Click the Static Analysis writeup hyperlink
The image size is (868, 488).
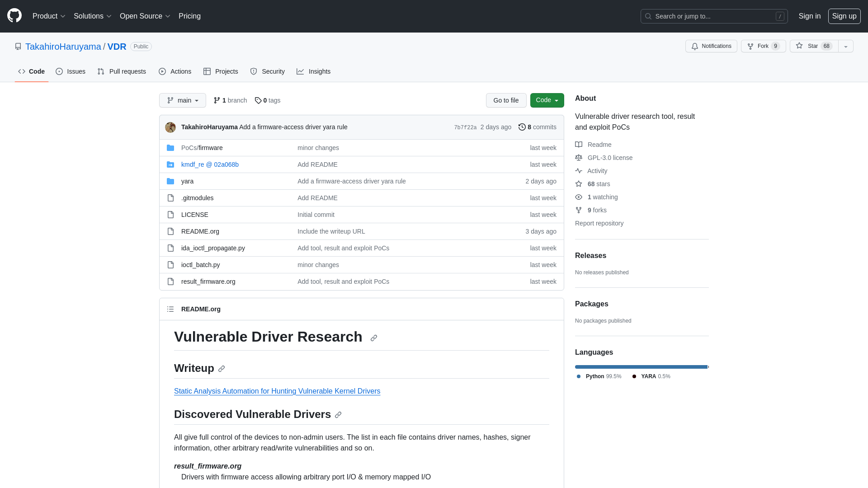click(x=277, y=391)
